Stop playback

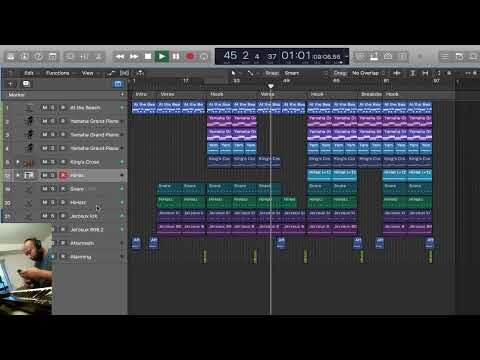click(148, 57)
